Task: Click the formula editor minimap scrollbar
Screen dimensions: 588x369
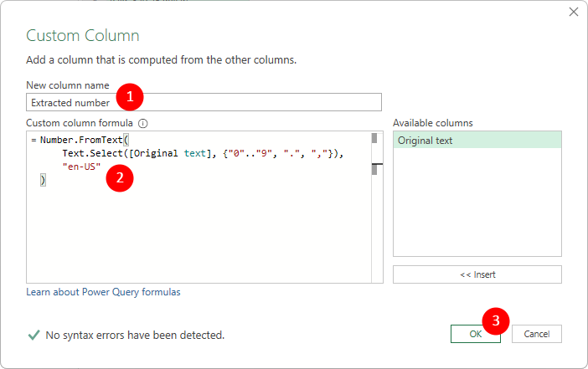Action: pos(377,207)
